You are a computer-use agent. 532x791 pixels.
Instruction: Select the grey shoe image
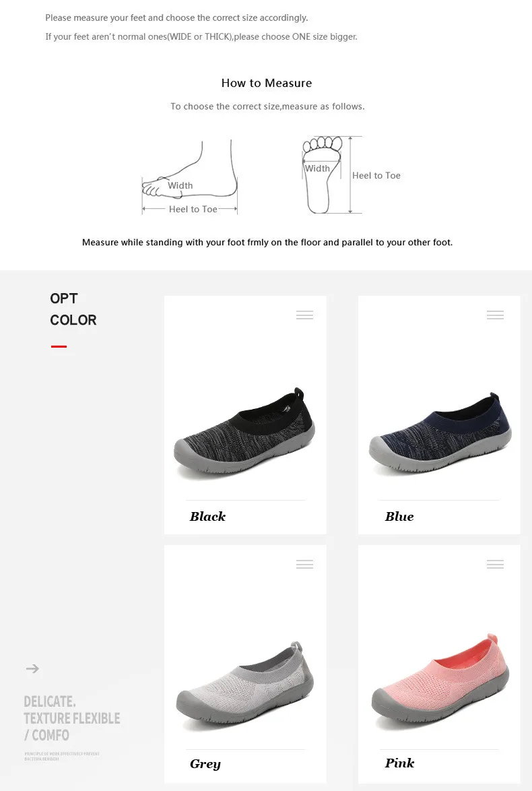click(x=245, y=685)
